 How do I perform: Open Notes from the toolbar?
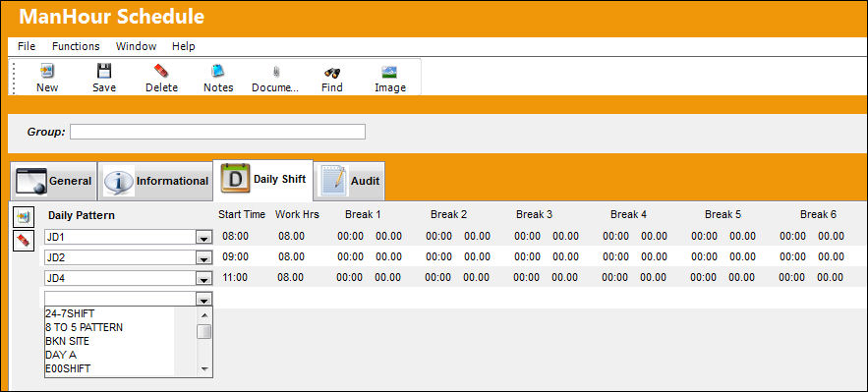pyautogui.click(x=218, y=72)
